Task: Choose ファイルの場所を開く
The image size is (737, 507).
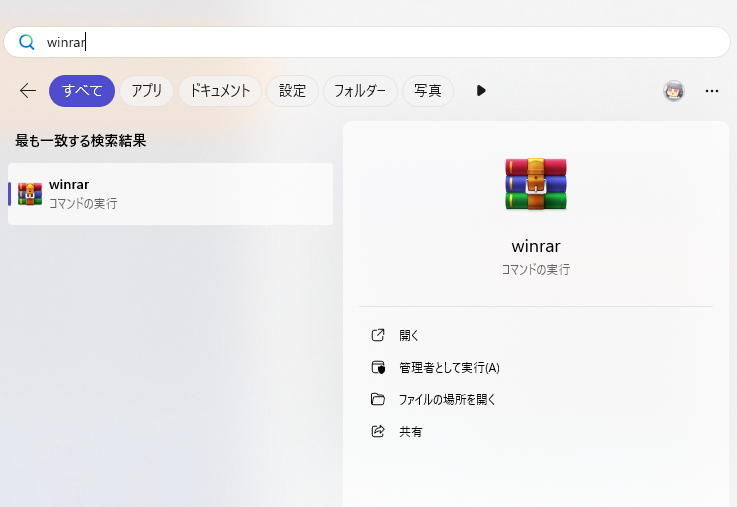Action: pyautogui.click(x=447, y=399)
